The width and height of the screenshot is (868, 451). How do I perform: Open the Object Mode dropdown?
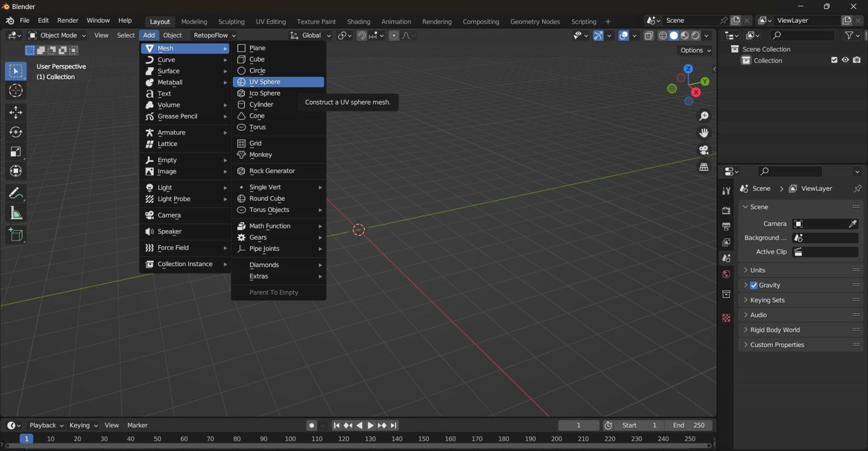tap(57, 35)
